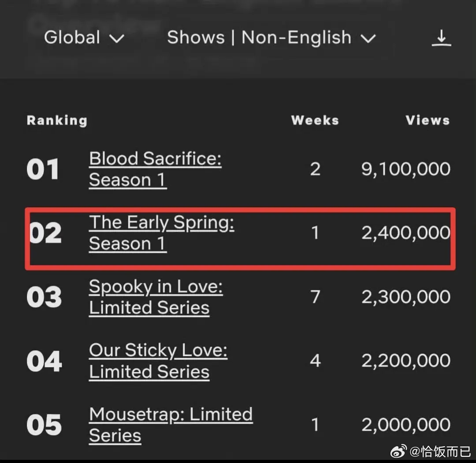Select the rank 02 number
The width and height of the screenshot is (476, 463).
point(45,233)
